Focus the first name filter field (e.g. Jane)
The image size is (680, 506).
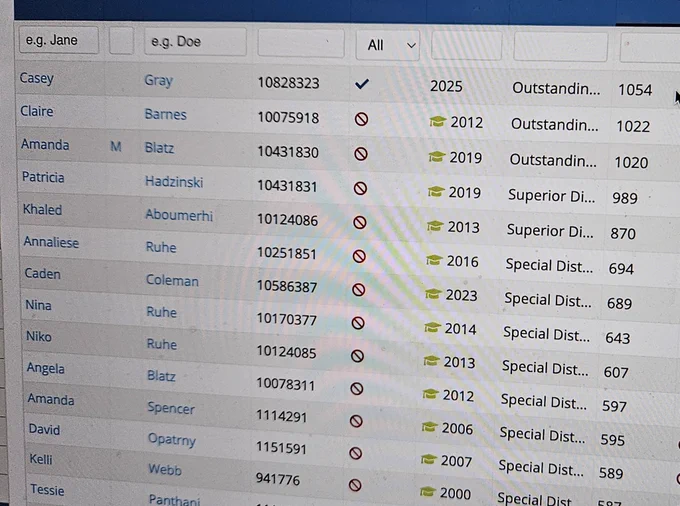59,40
